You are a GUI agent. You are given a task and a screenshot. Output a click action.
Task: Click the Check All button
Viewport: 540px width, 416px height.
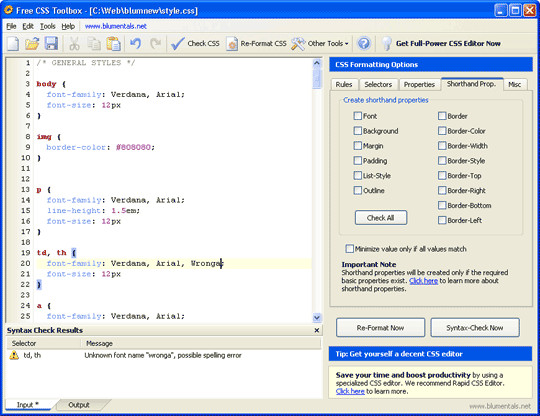(381, 218)
